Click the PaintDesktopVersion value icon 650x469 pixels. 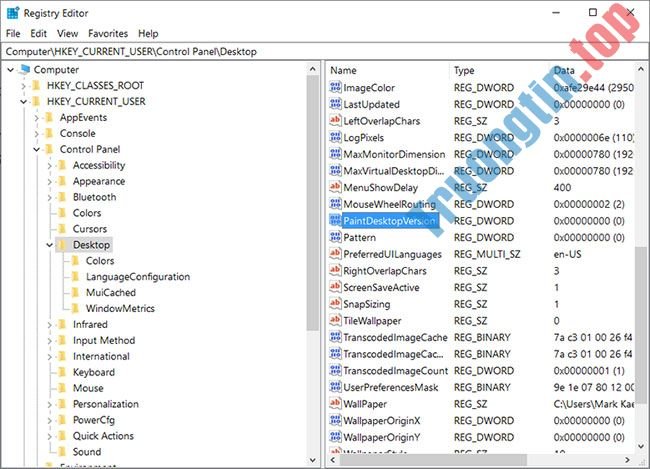click(335, 221)
